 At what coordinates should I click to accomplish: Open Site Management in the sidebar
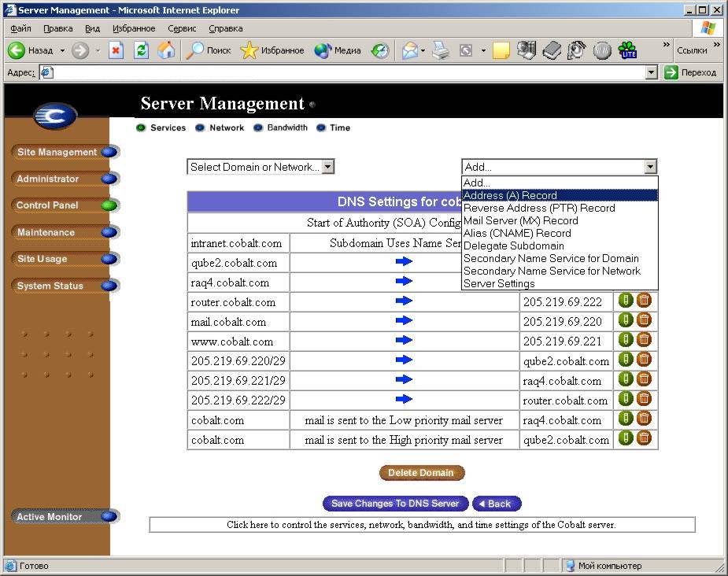tap(65, 152)
